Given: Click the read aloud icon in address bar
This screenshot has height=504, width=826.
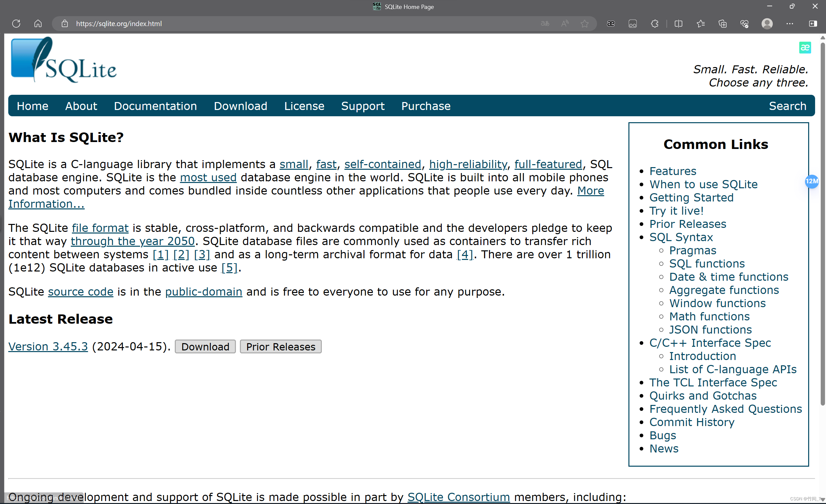Looking at the screenshot, I should point(565,23).
